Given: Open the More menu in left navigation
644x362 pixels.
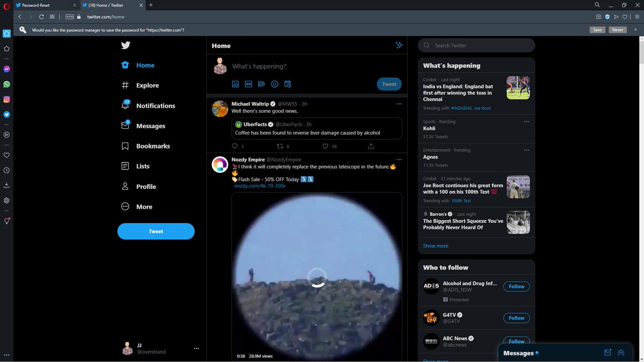Looking at the screenshot, I should click(137, 206).
